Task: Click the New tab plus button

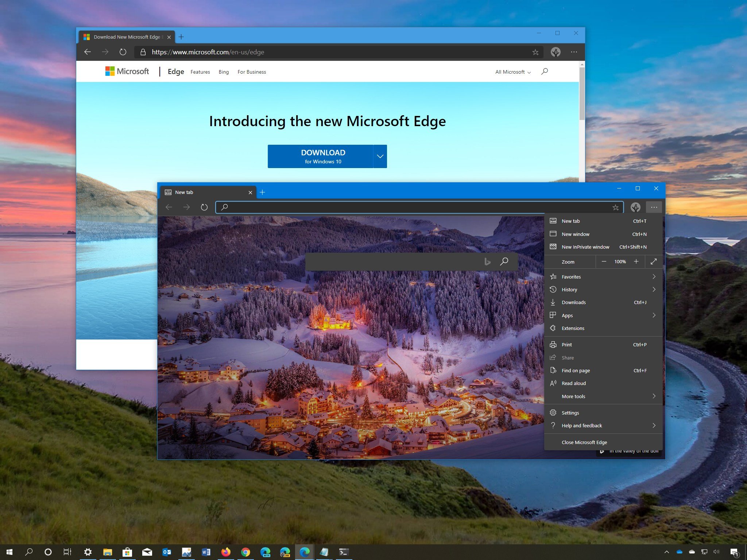Action: [262, 192]
